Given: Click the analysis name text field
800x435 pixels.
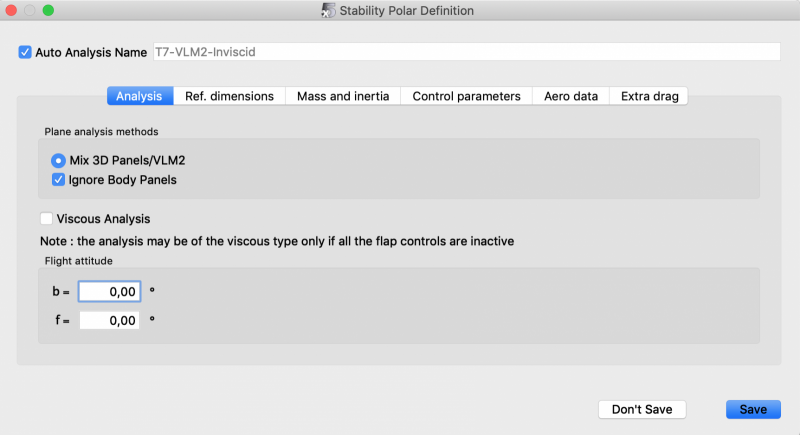Looking at the screenshot, I should click(x=464, y=52).
